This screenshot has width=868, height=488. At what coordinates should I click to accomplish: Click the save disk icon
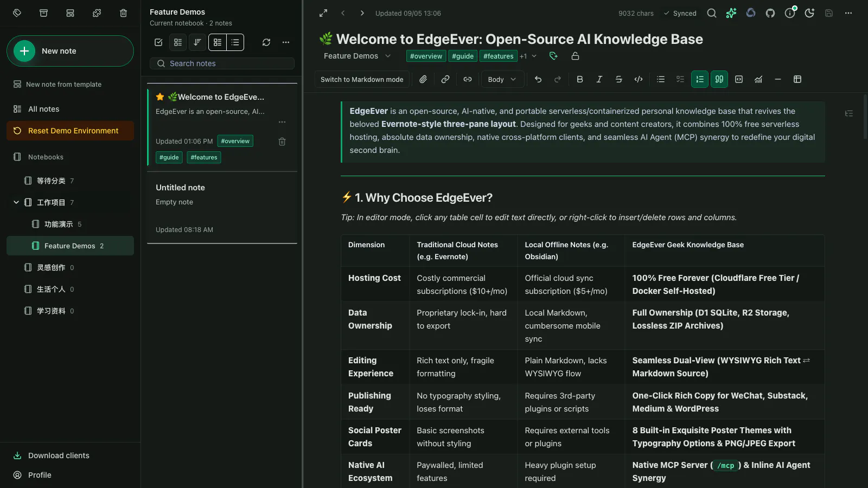(829, 13)
